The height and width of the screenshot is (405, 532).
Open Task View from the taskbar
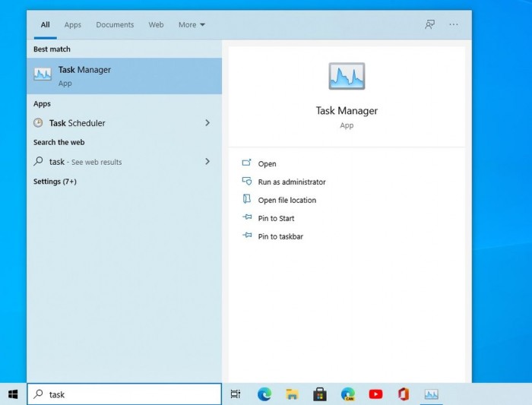pyautogui.click(x=236, y=394)
